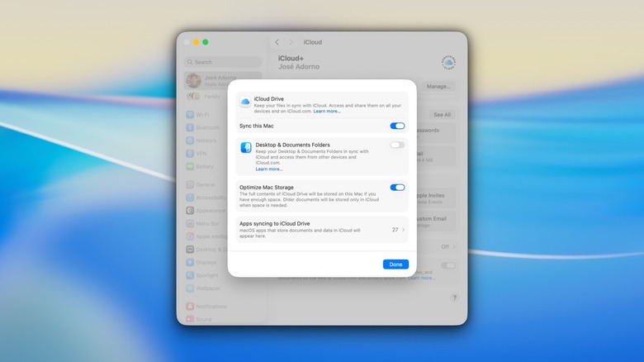The image size is (644, 362).
Task: Open Menu Bar settings in the sidebar
Action: (202, 224)
